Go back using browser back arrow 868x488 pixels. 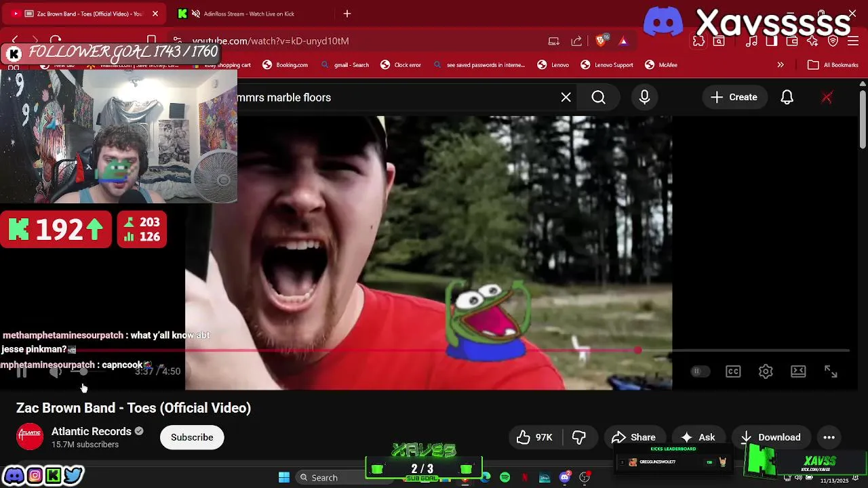click(15, 41)
